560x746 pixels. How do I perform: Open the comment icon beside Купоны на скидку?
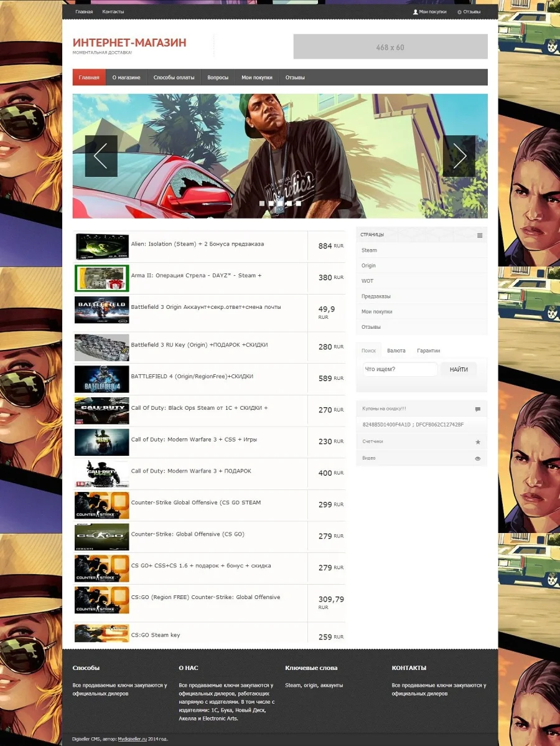coord(477,408)
